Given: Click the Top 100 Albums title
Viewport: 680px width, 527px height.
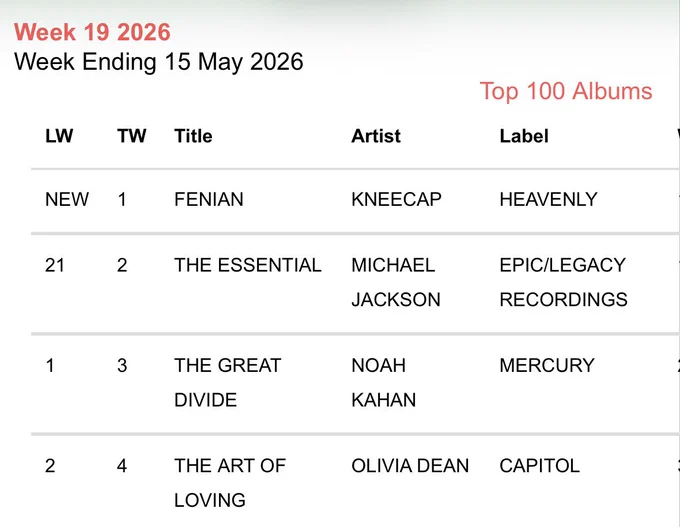Looking at the screenshot, I should (x=566, y=92).
